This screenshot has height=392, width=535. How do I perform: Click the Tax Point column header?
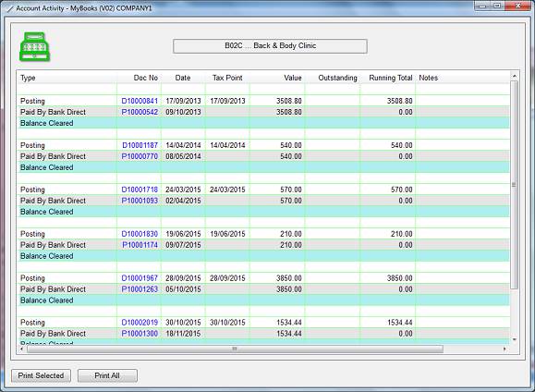pos(227,78)
